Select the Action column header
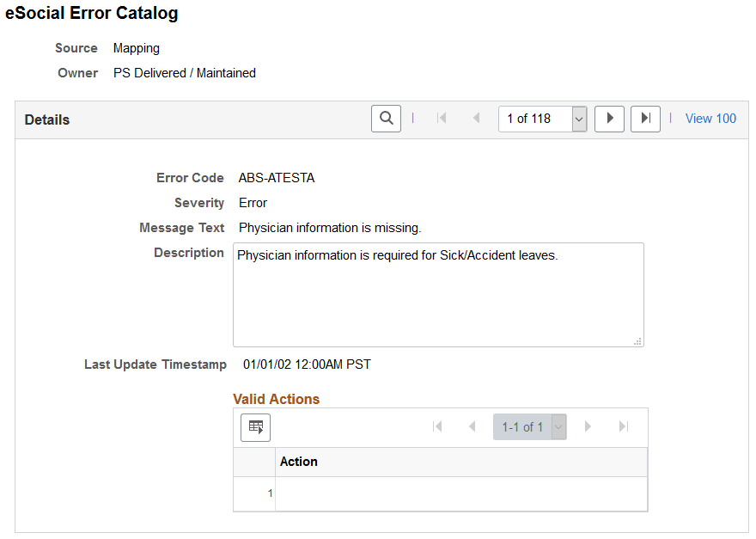 pos(298,462)
